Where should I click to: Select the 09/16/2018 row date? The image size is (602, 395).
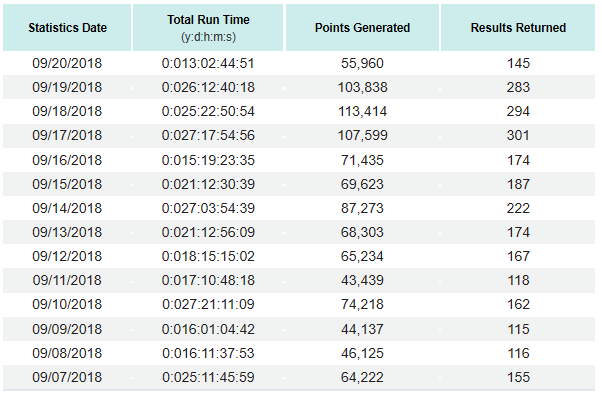point(67,160)
